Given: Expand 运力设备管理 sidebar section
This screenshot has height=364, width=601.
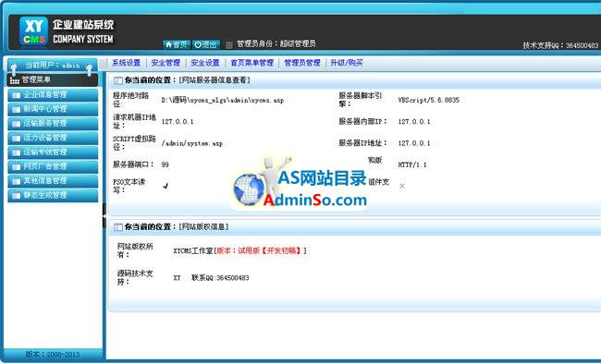Looking at the screenshot, I should 53,138.
